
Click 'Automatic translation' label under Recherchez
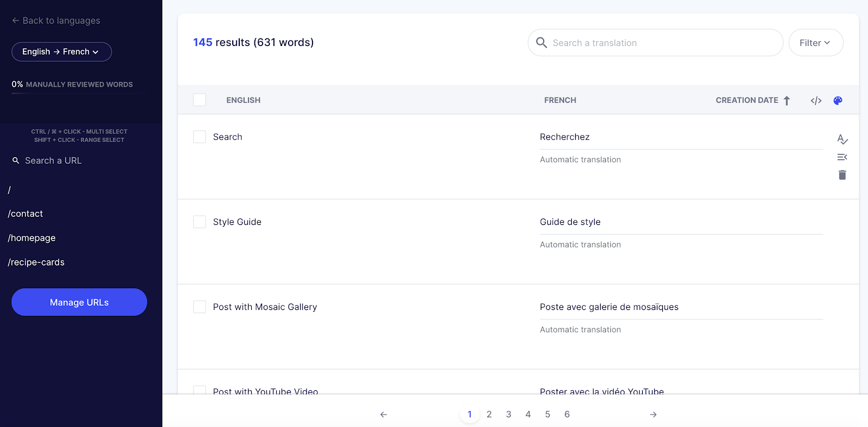[580, 160]
